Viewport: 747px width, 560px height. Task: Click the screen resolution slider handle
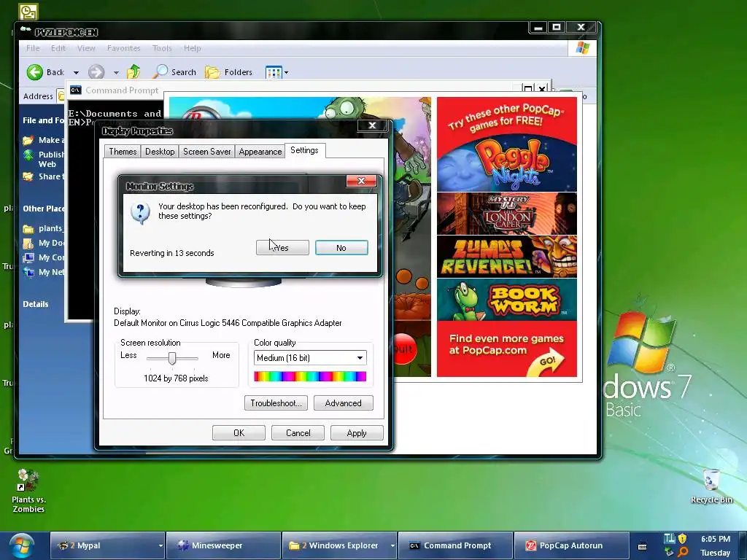172,359
